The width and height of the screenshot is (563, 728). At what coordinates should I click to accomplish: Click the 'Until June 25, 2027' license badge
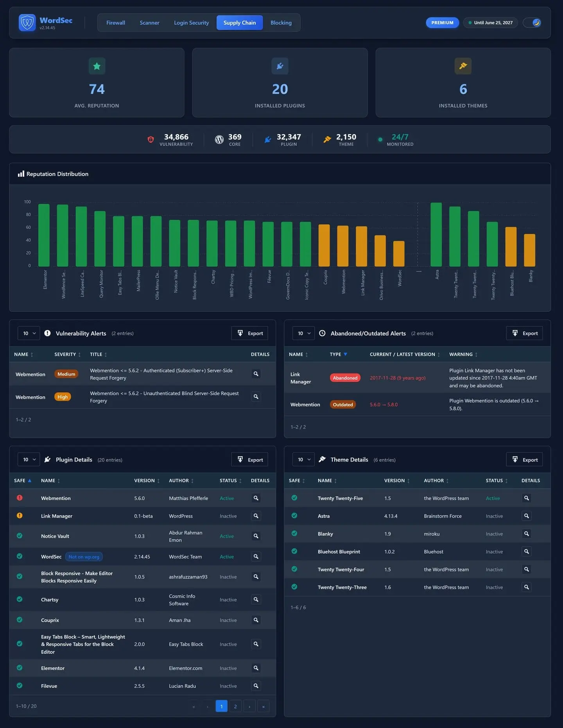point(490,23)
